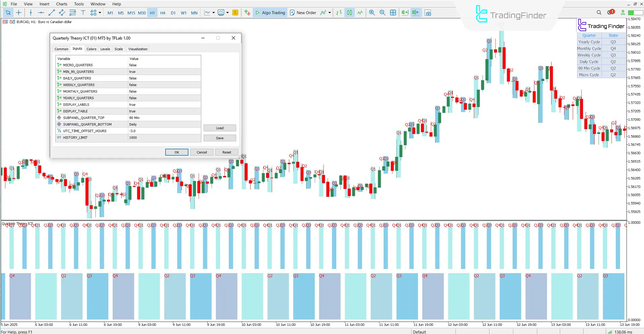The width and height of the screenshot is (644, 334).
Task: Open the drawing objects dropdown
Action: point(99,12)
